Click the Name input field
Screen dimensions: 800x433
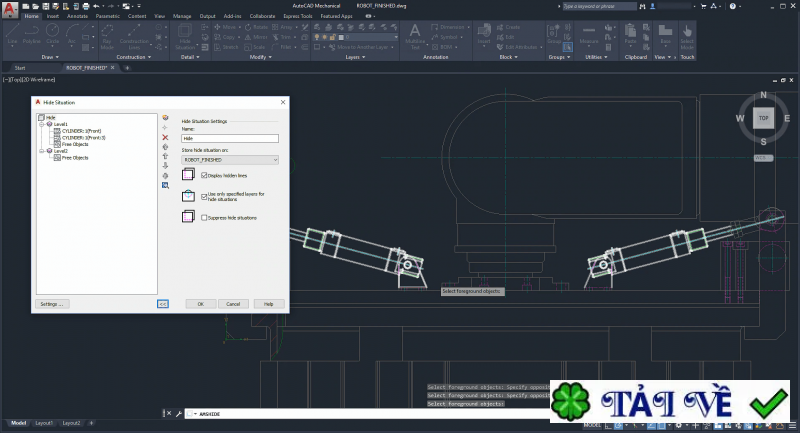click(x=229, y=138)
